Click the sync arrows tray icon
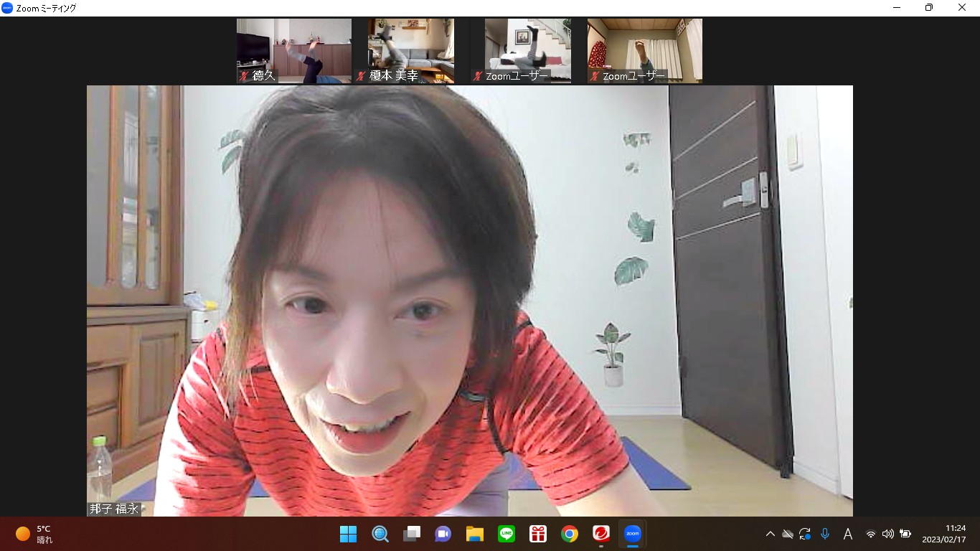This screenshot has height=551, width=980. click(805, 534)
